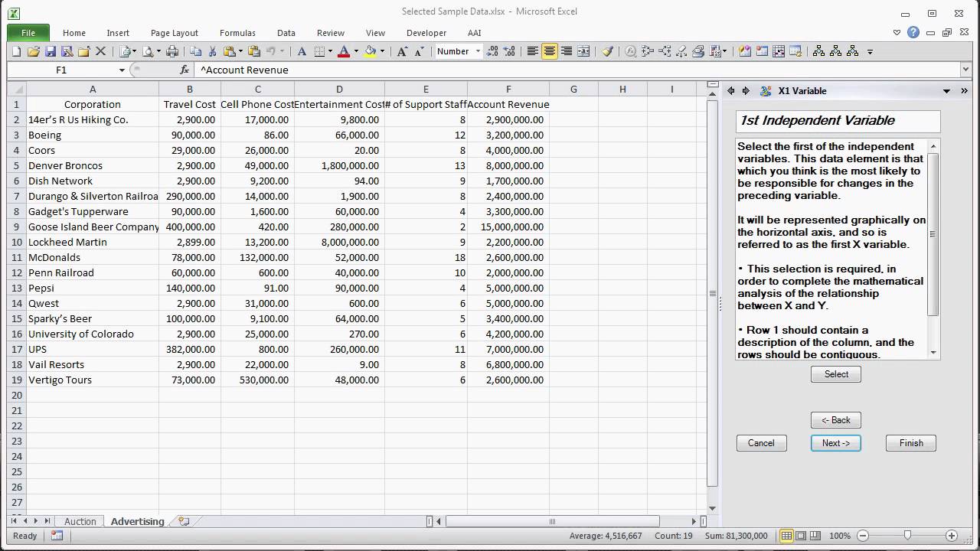Switch to the Auction sheet tab

click(80, 521)
